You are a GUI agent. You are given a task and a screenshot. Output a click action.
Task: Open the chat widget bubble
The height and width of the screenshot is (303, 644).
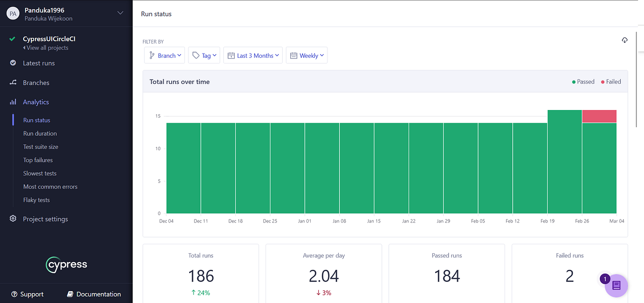[616, 285]
